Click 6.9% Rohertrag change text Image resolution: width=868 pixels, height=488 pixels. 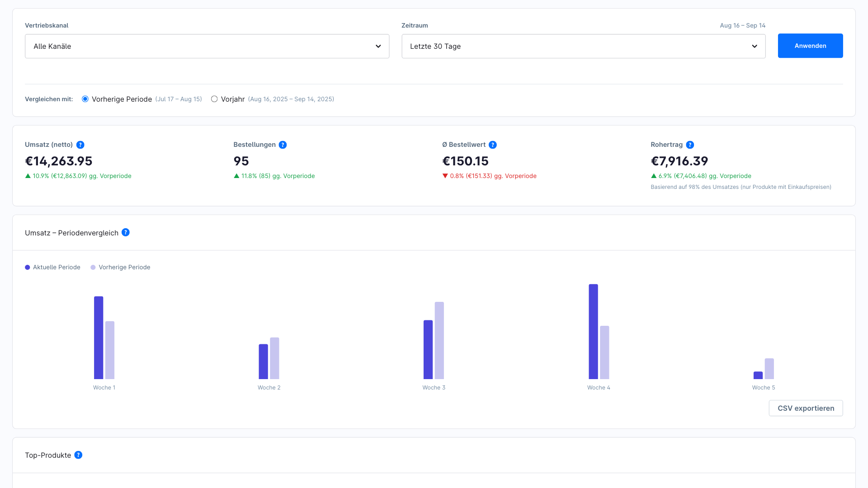(x=701, y=176)
